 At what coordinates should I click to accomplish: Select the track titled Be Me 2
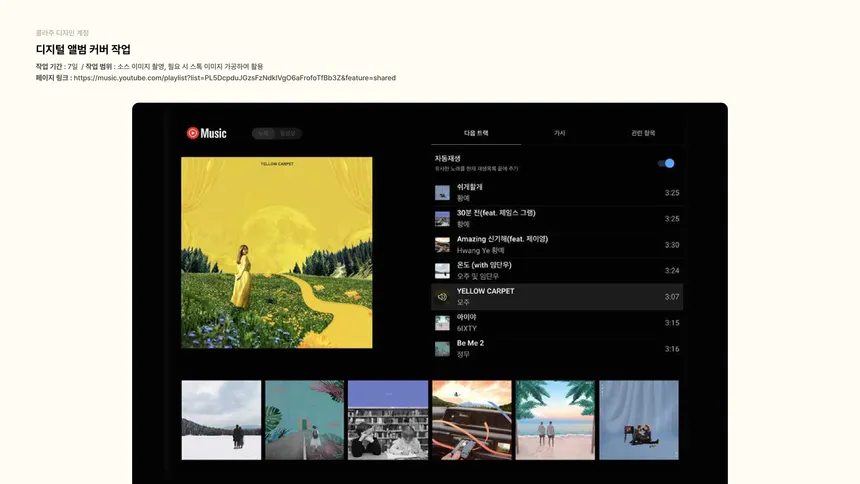coord(470,343)
